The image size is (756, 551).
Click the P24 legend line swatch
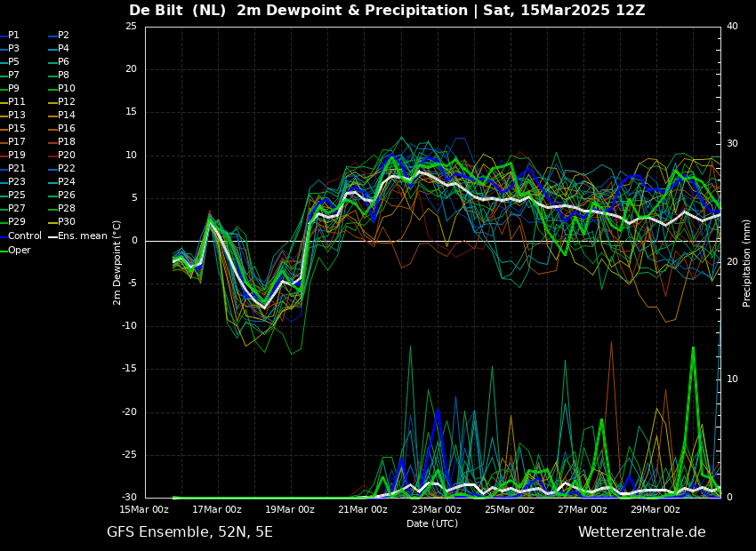coord(52,182)
